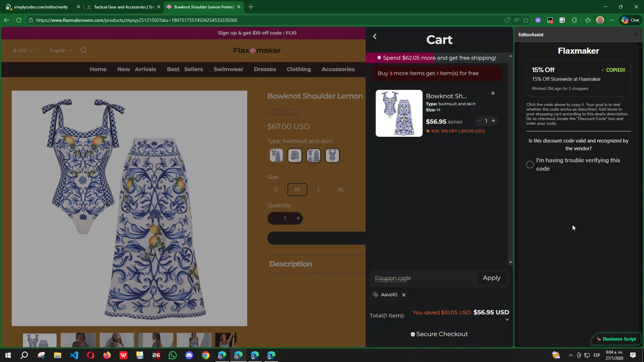644x362 pixels.
Task: Go back with the cart back arrow
Action: (x=375, y=36)
